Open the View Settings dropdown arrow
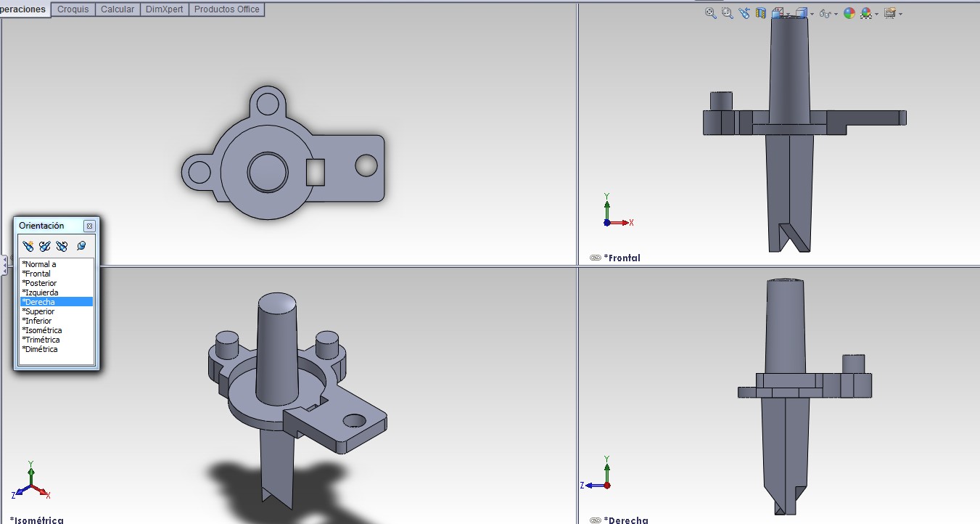This screenshot has height=524, width=980. pos(900,14)
